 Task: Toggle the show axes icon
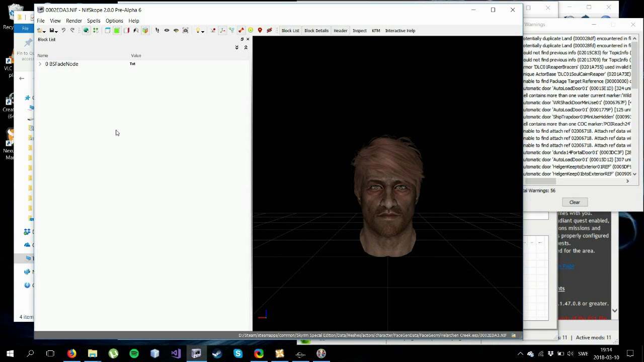[222, 31]
